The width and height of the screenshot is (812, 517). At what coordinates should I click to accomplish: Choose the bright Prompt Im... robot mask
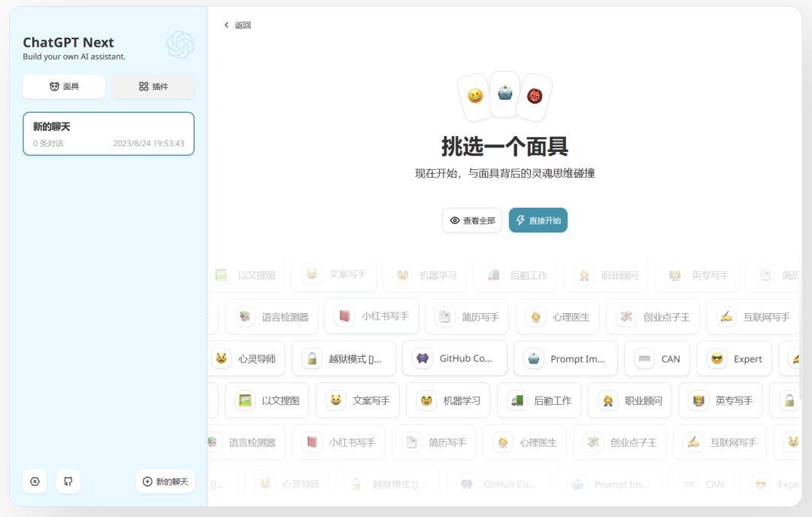[565, 359]
